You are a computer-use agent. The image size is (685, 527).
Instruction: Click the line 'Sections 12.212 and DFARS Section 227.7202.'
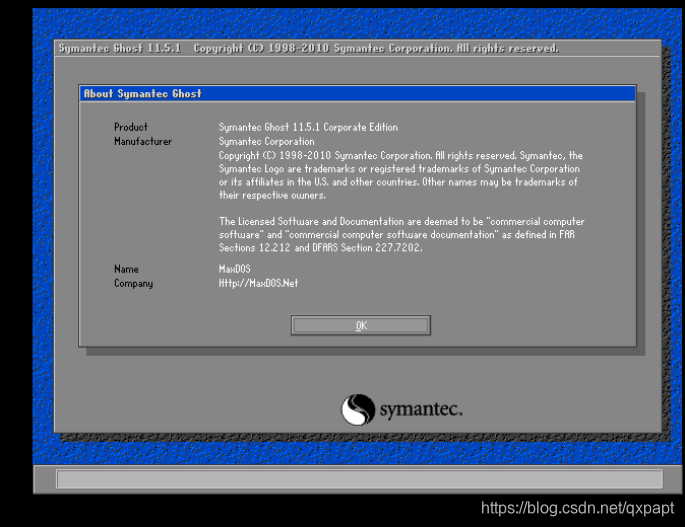pyautogui.click(x=320, y=248)
